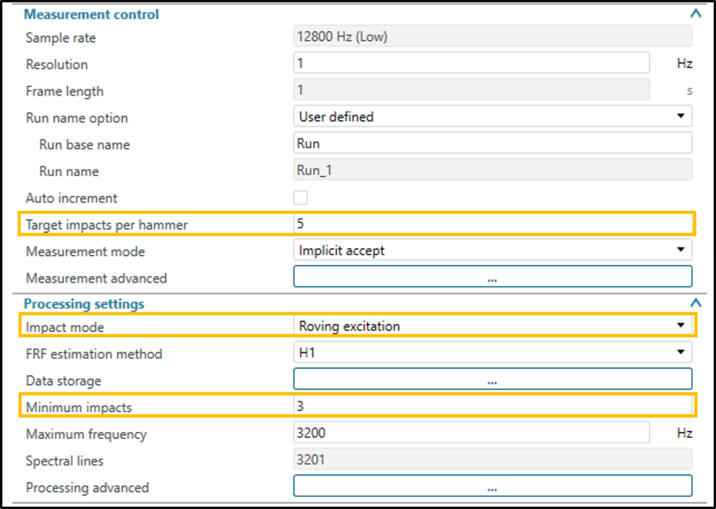Collapse the Measurement control section

pos(696,14)
